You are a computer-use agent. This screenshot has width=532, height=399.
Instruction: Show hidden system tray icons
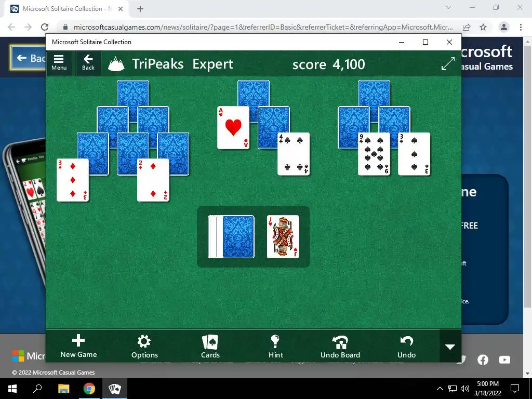[440, 389]
